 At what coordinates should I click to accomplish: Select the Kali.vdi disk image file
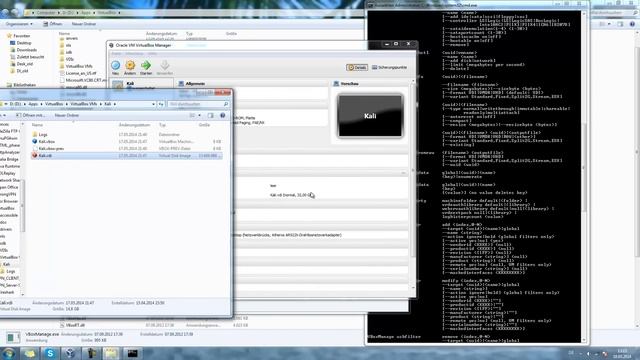(127, 156)
